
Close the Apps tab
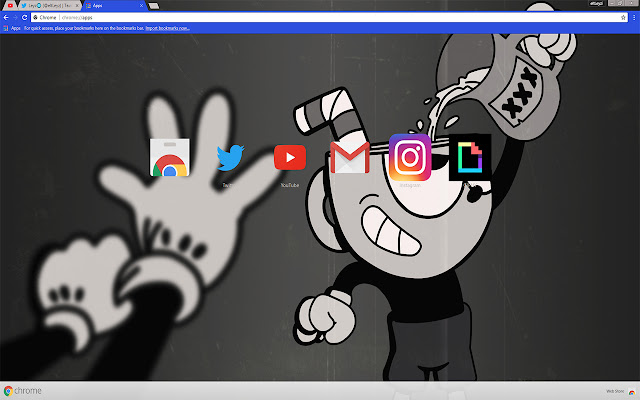(x=141, y=6)
